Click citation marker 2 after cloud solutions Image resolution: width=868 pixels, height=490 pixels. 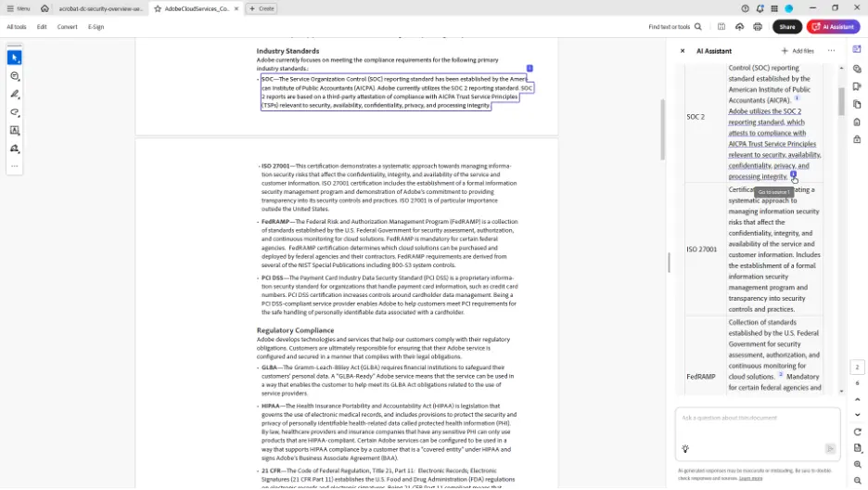coord(781,374)
